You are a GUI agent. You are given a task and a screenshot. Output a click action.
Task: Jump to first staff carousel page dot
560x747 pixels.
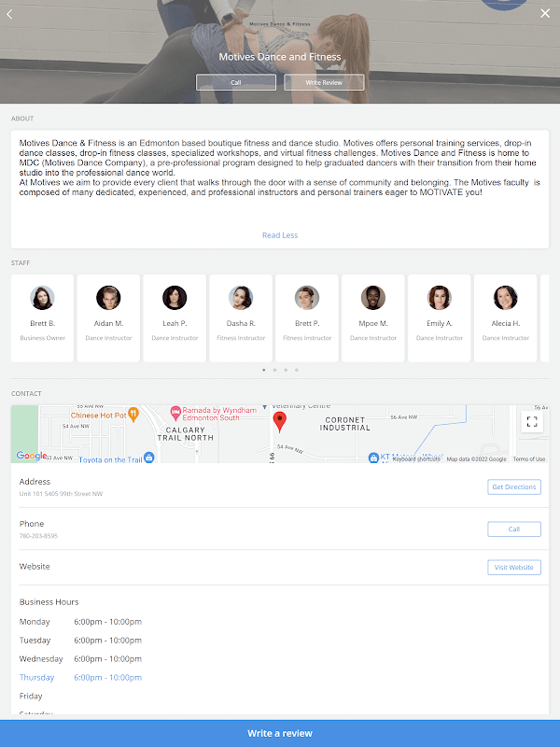264,370
